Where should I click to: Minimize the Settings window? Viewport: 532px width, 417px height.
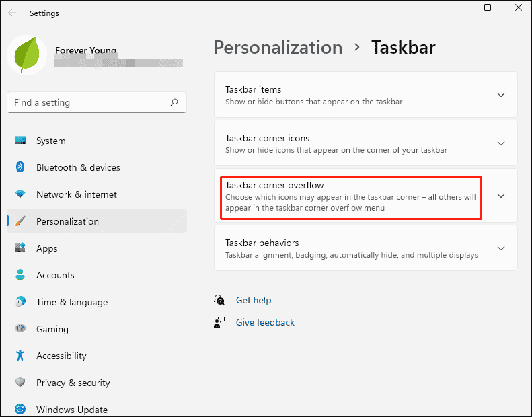click(457, 7)
